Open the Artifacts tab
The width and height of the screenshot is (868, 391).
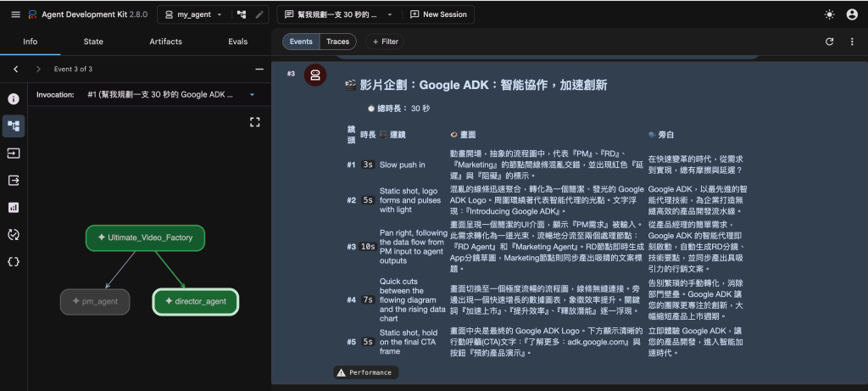165,42
